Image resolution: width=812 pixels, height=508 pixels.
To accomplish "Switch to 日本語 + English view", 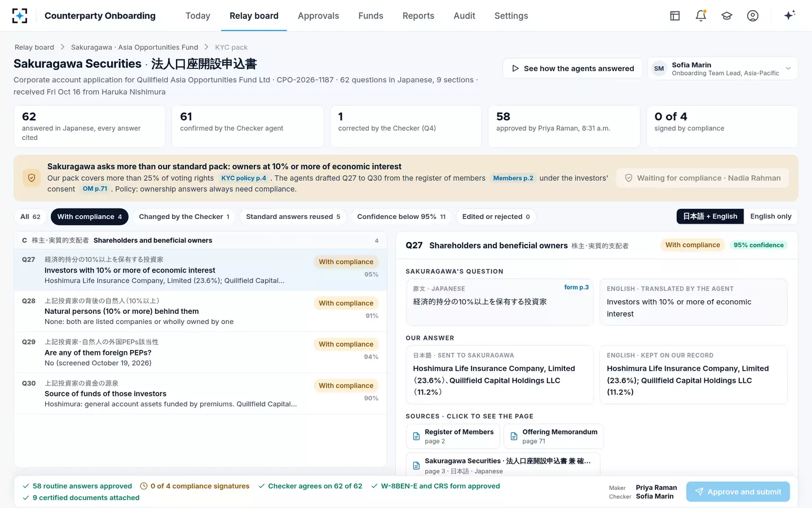I will (710, 216).
